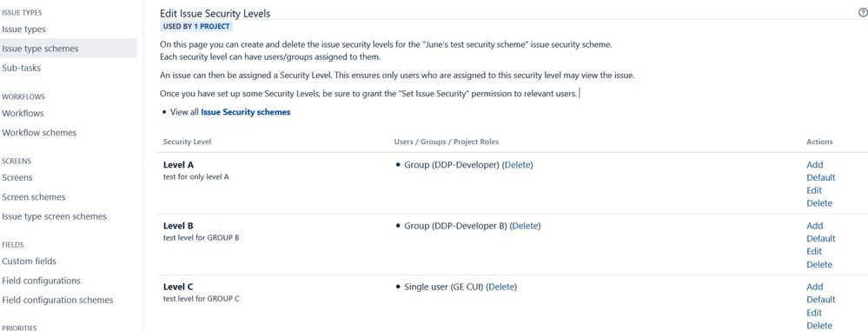Screen dimensions: 868x331
Task: Open the help question mark icon
Action: pos(863,12)
